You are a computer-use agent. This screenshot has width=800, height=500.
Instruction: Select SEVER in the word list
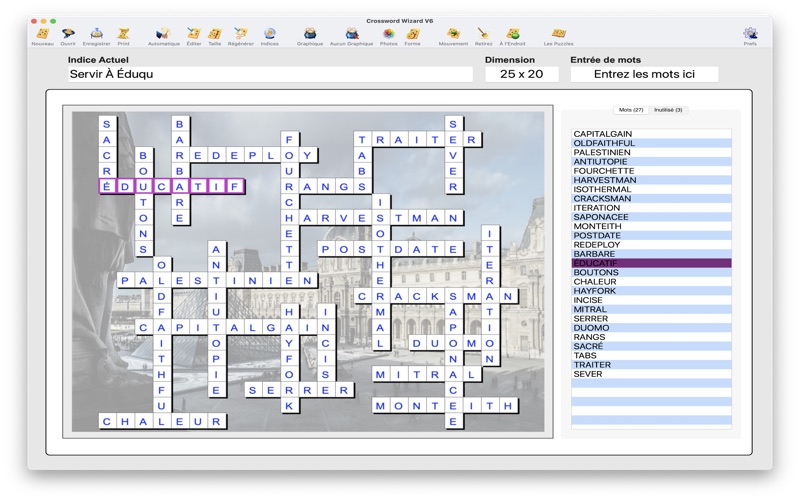[x=652, y=373]
